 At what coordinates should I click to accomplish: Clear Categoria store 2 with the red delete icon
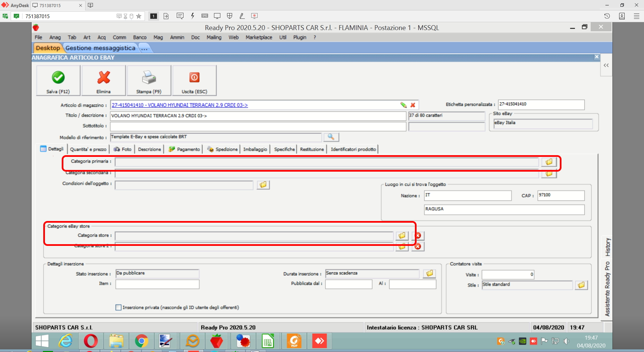(x=418, y=247)
